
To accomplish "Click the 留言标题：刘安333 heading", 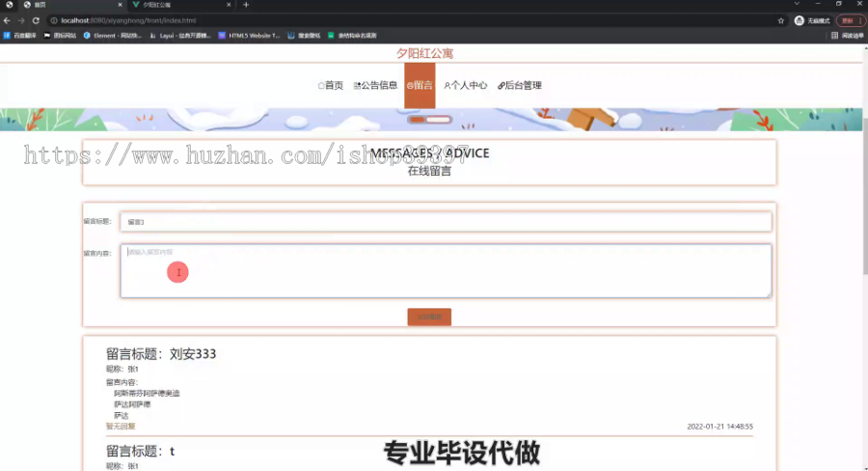I will point(161,354).
